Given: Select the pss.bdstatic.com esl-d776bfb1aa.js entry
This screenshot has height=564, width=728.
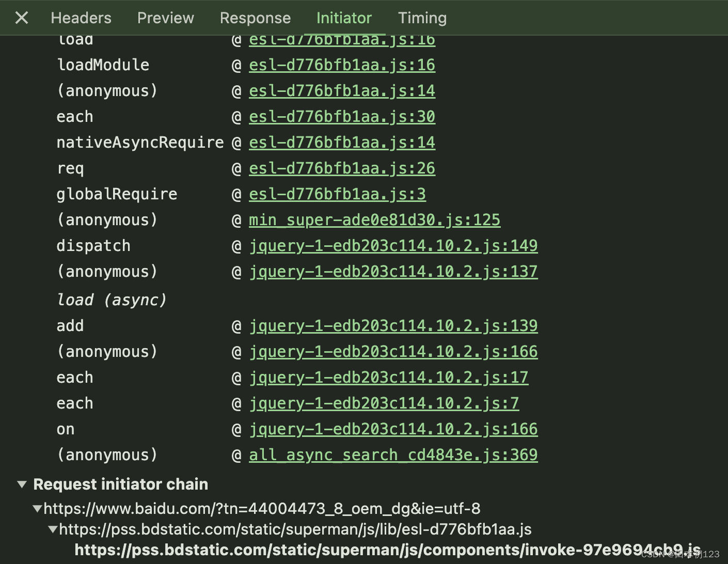Looking at the screenshot, I should [x=295, y=529].
